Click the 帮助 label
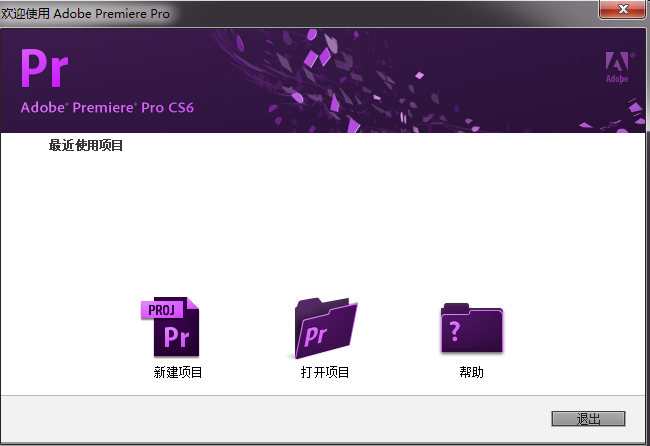Viewport: 650px width, 446px height. pyautogui.click(x=472, y=372)
